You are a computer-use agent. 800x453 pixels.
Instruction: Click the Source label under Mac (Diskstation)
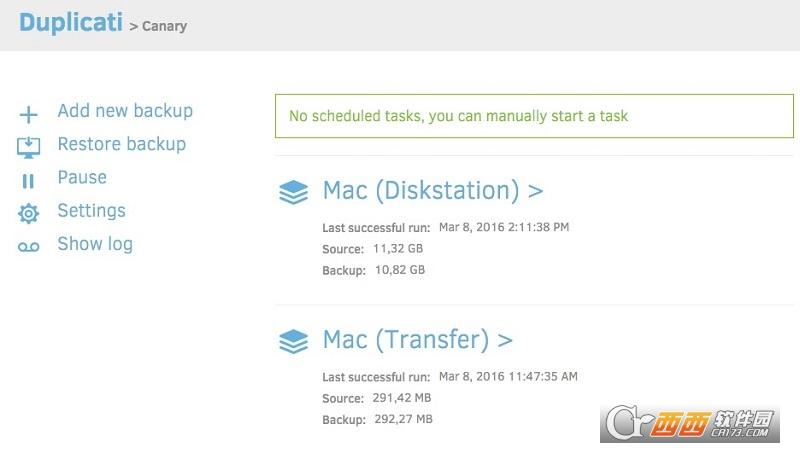click(x=343, y=249)
